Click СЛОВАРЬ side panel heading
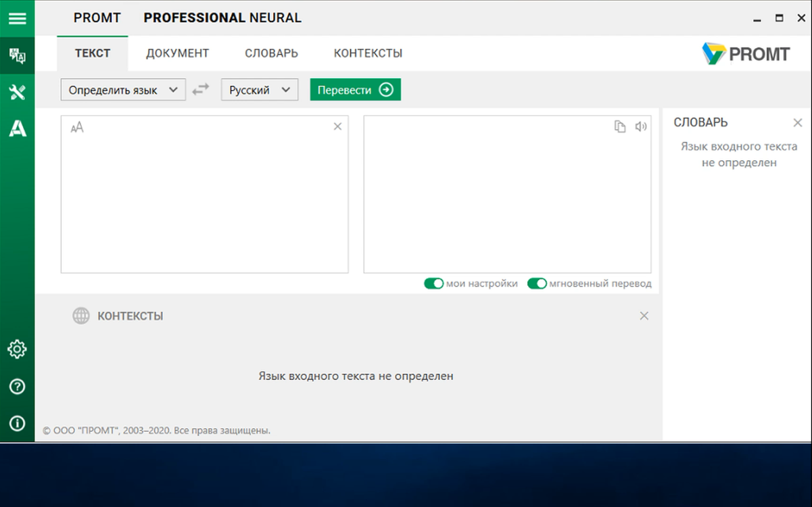812x507 pixels. point(701,122)
